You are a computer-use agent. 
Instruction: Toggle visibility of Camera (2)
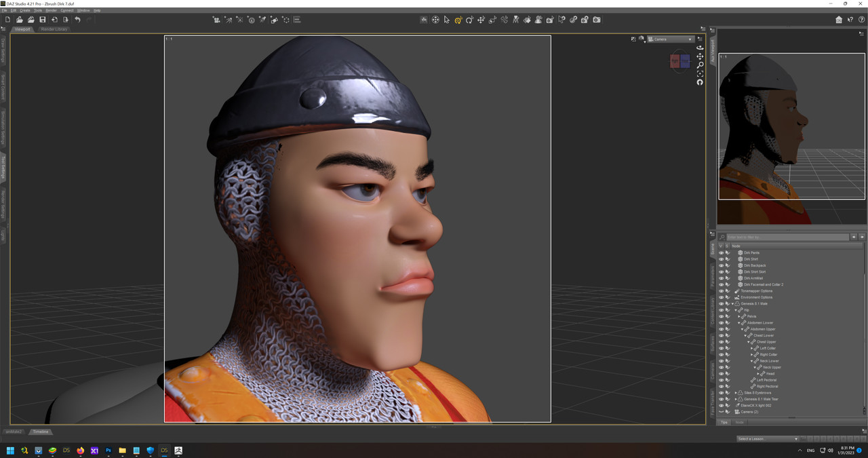pyautogui.click(x=721, y=412)
